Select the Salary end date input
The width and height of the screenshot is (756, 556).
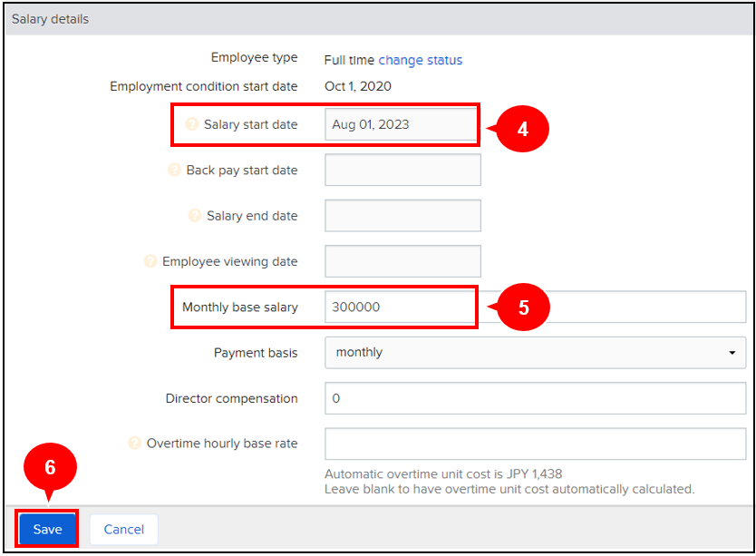(402, 216)
